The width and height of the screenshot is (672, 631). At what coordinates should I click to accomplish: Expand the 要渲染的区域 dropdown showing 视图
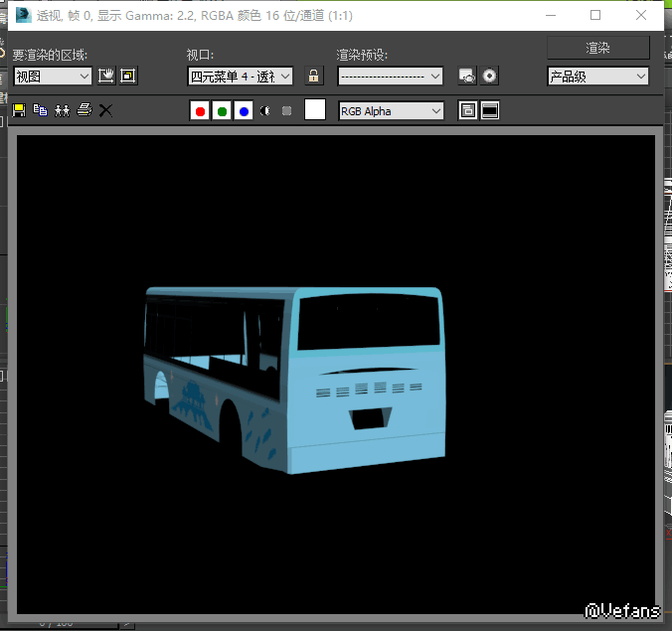(52, 77)
